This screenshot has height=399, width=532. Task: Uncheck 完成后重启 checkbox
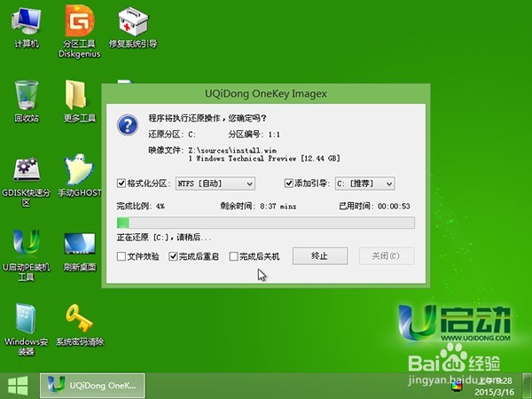173,256
